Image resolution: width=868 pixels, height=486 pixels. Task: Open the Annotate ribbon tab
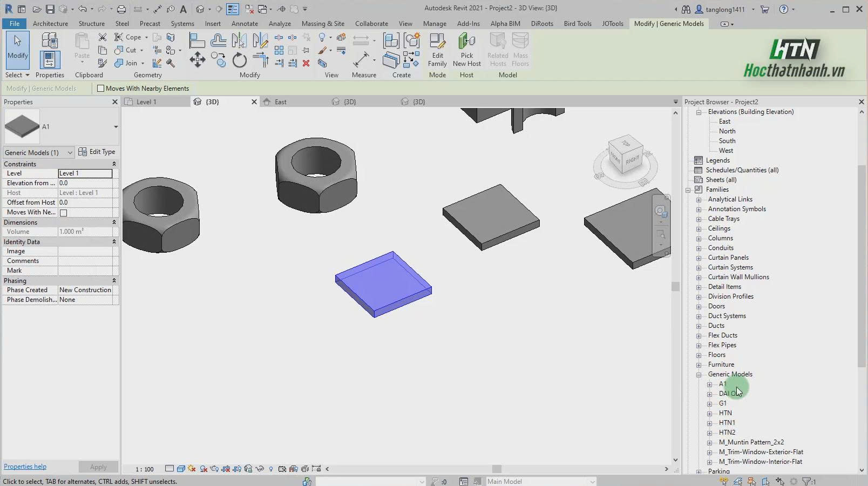pos(245,24)
